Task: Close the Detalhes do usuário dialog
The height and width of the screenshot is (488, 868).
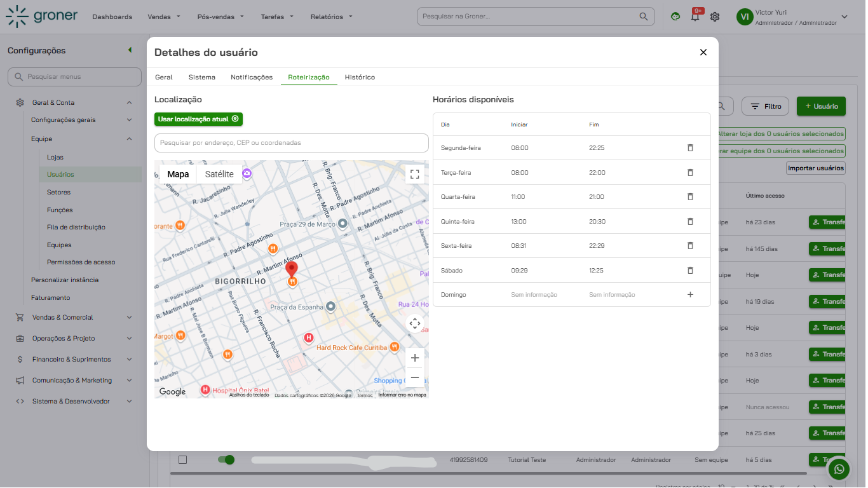Action: (x=703, y=53)
